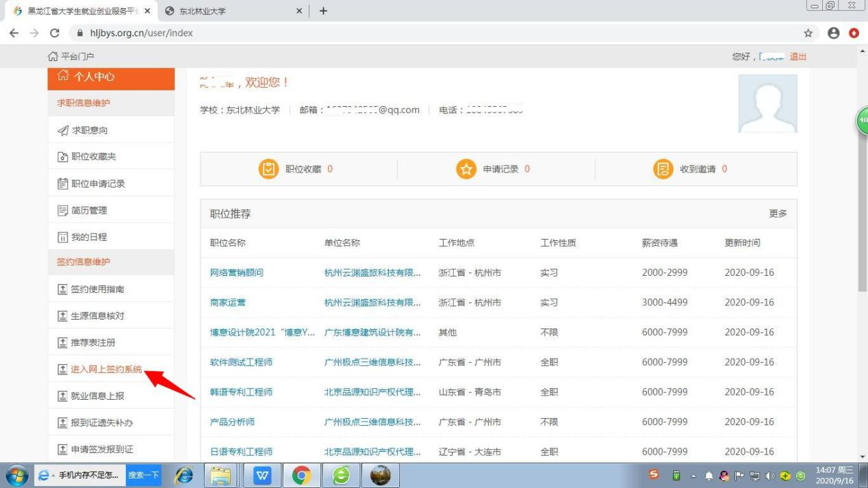
Task: Open green 360 browser taskbar icon
Action: coord(342,475)
